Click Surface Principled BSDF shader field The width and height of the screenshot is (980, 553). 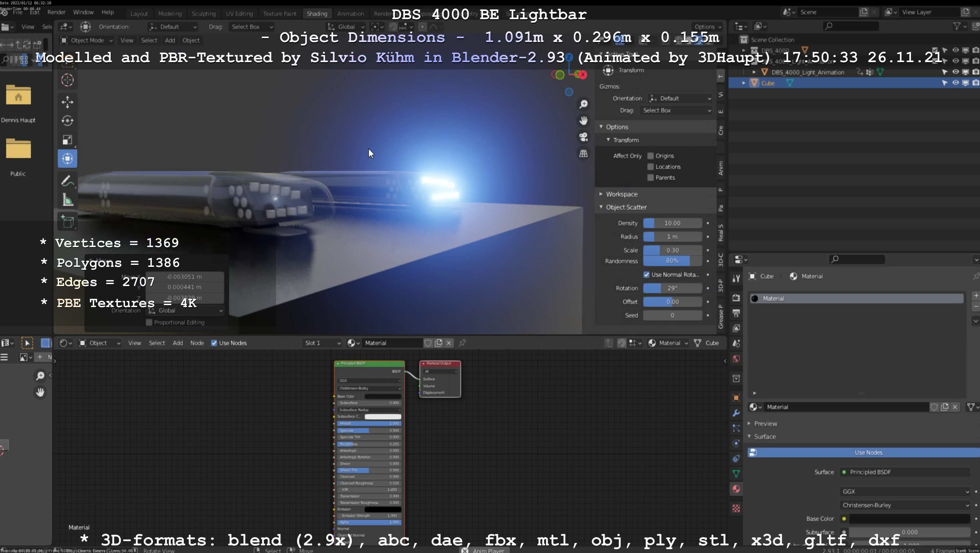click(904, 472)
